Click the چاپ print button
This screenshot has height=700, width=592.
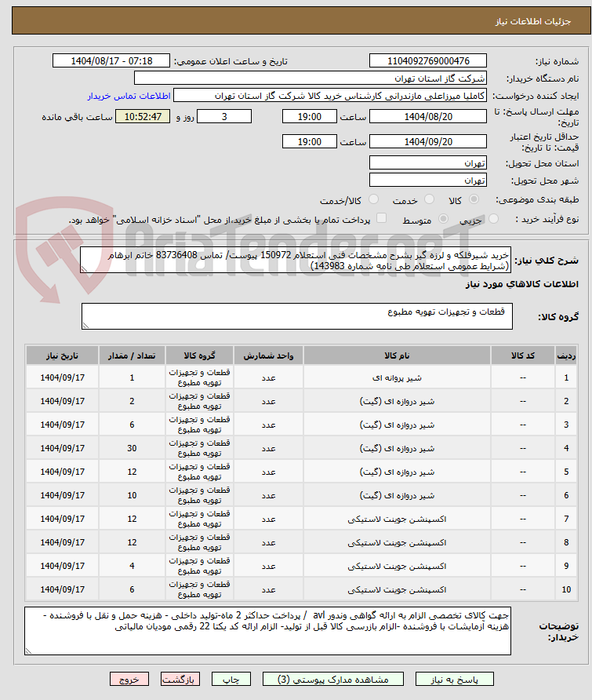click(231, 680)
